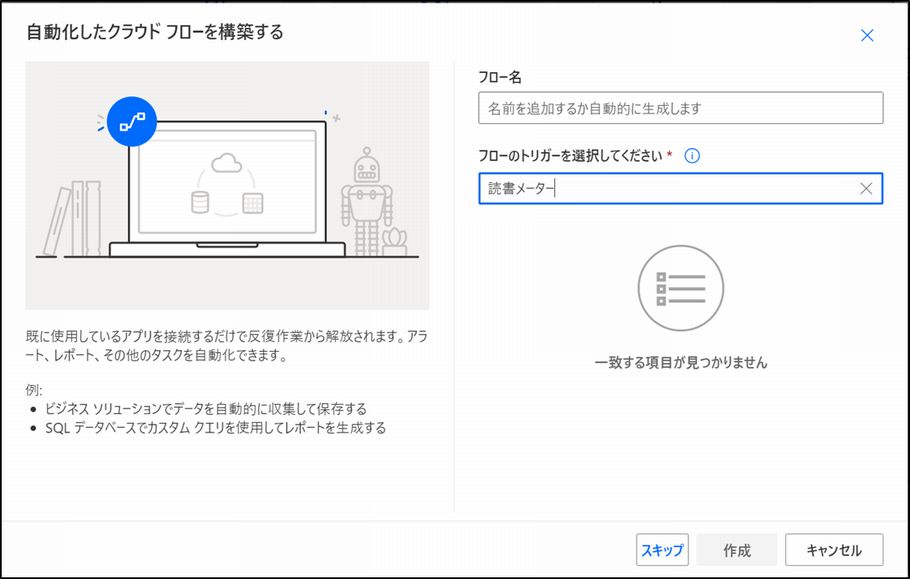This screenshot has height=579, width=910.
Task: Click the SQL データベース example text
Action: coord(215,428)
